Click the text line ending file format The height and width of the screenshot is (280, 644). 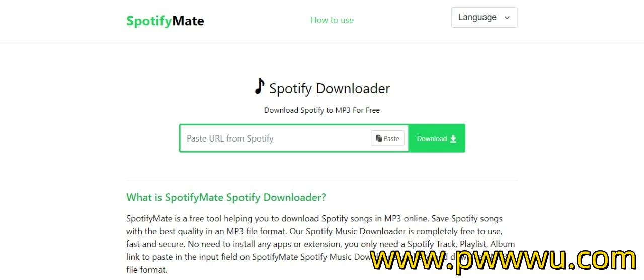point(146,270)
